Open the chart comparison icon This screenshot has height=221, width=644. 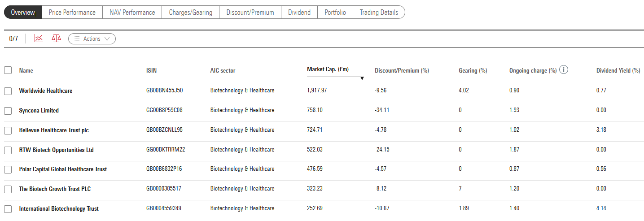tap(39, 39)
